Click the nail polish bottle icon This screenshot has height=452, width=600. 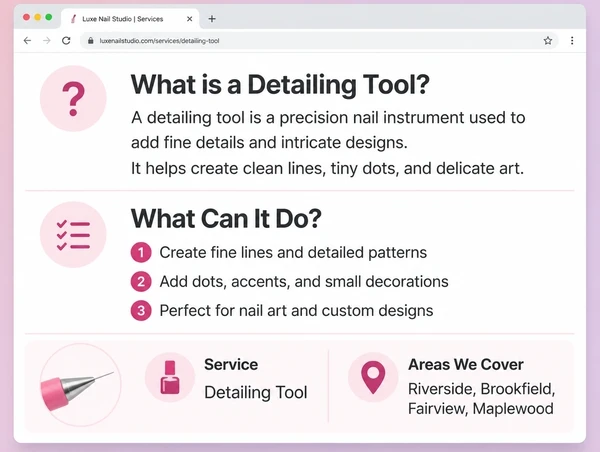click(x=170, y=377)
